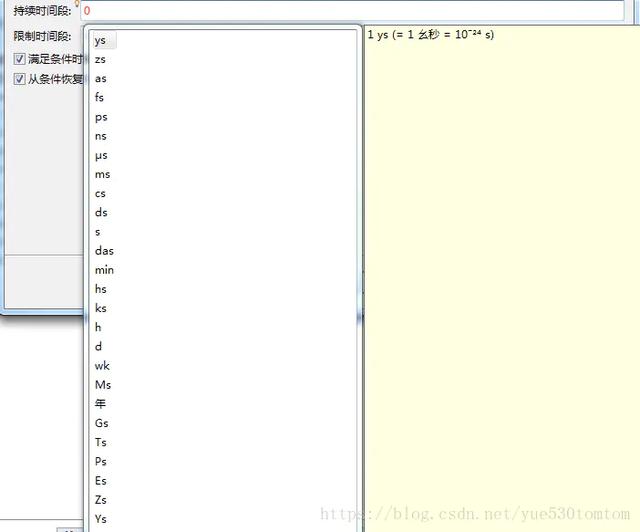This screenshot has width=640, height=532.
Task: Focus the 持续时间段 input field
Action: [x=352, y=11]
